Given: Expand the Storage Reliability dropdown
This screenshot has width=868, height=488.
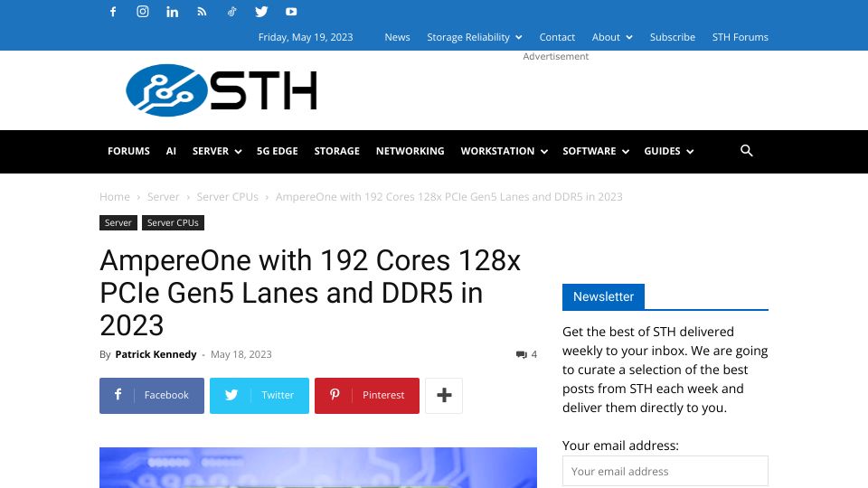Looking at the screenshot, I should tap(475, 37).
